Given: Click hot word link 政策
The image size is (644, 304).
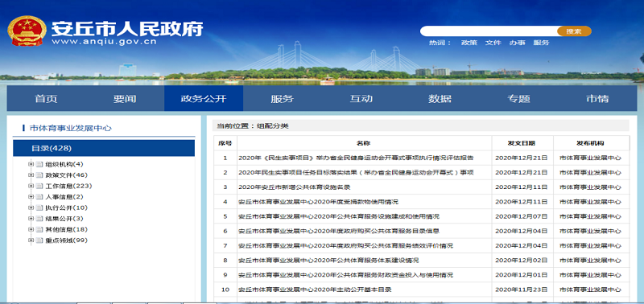Looking at the screenshot, I should point(469,43).
